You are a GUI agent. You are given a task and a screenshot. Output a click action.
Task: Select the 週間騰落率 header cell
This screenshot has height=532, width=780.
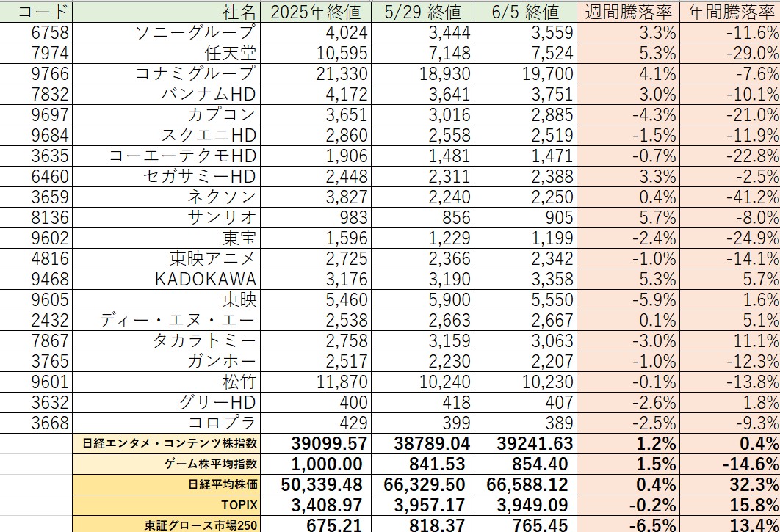(x=628, y=12)
